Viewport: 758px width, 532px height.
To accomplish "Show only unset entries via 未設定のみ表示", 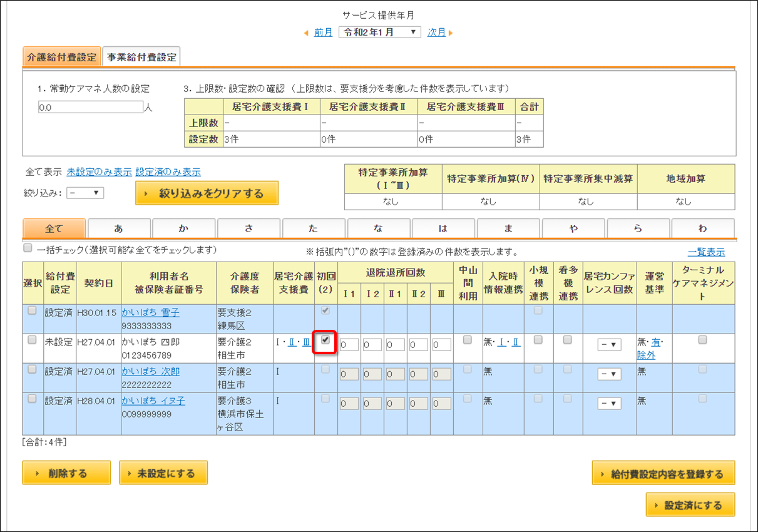I will pyautogui.click(x=99, y=171).
